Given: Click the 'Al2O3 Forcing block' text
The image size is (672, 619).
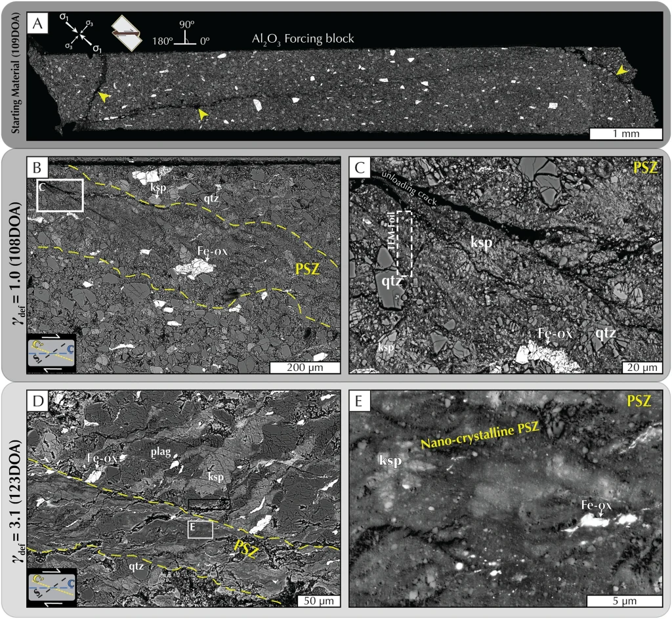Looking at the screenshot, I should 303,39.
